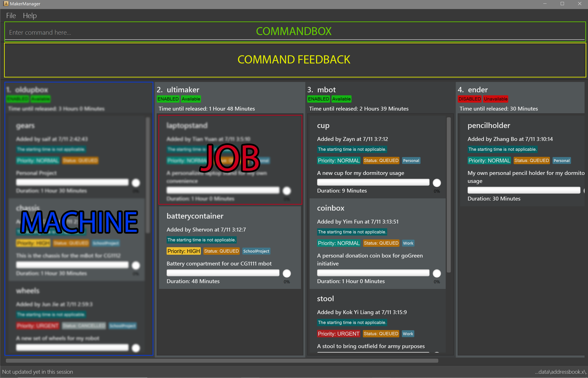The height and width of the screenshot is (378, 588).
Task: Click 'Duration: 9 Minutes' text
Action: (x=342, y=191)
